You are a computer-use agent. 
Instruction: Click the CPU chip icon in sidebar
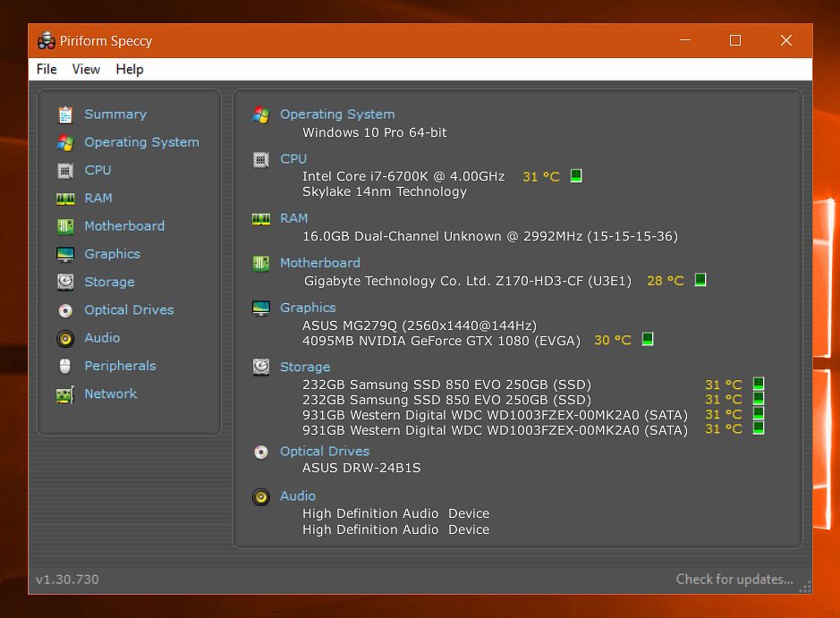65,171
